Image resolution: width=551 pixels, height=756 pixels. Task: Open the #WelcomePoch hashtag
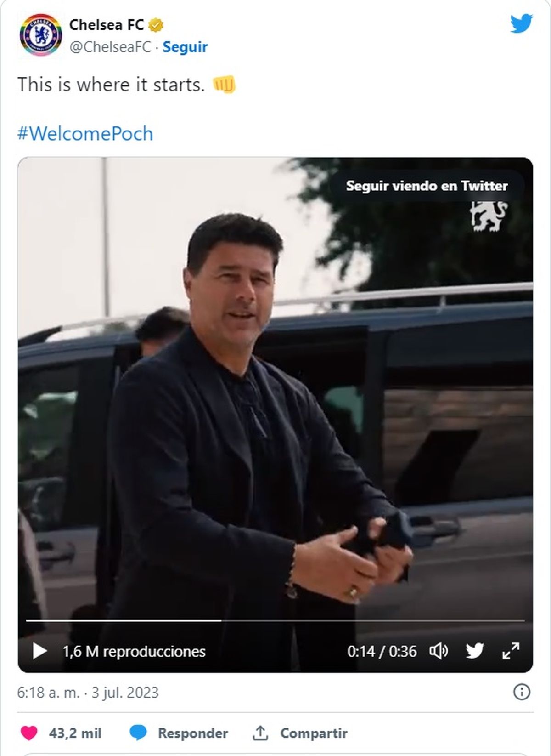click(x=85, y=134)
